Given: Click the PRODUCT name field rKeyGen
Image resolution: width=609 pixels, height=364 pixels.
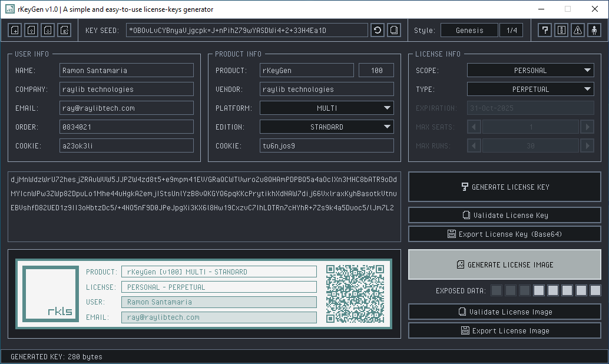Looking at the screenshot, I should coord(307,70).
